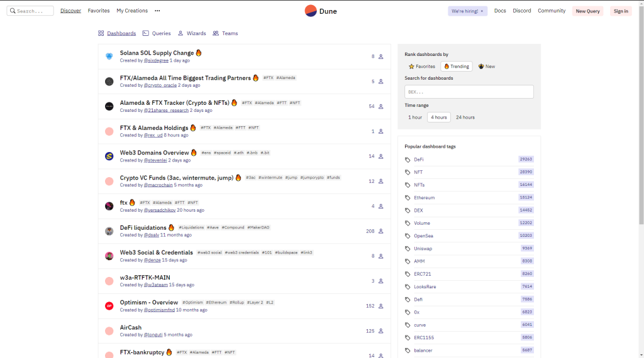Viewport: 644px width, 358px height.
Task: Click Alameda & FTX Tracker avatar icon
Action: pyautogui.click(x=109, y=106)
